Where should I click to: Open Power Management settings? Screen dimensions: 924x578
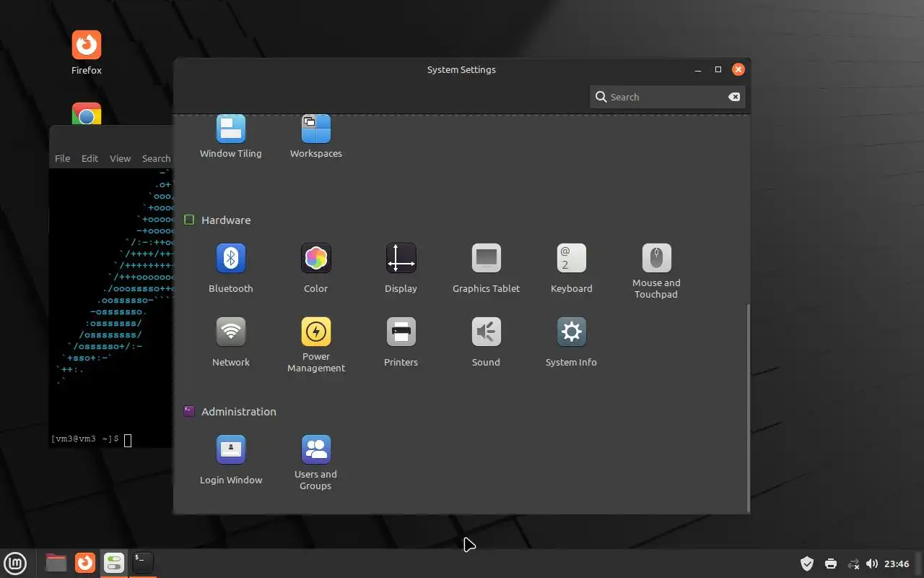pyautogui.click(x=316, y=345)
